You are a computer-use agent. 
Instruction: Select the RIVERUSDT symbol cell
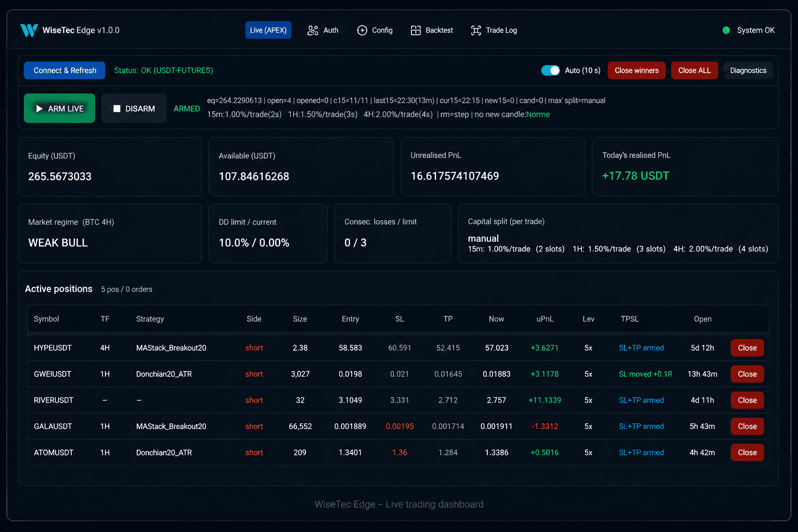pyautogui.click(x=54, y=400)
